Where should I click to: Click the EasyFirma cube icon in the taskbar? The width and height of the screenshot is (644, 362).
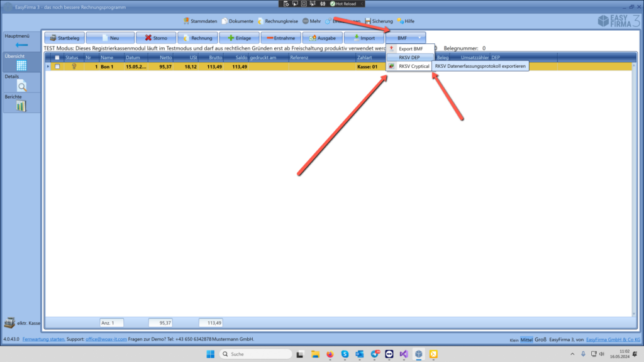click(x=418, y=354)
